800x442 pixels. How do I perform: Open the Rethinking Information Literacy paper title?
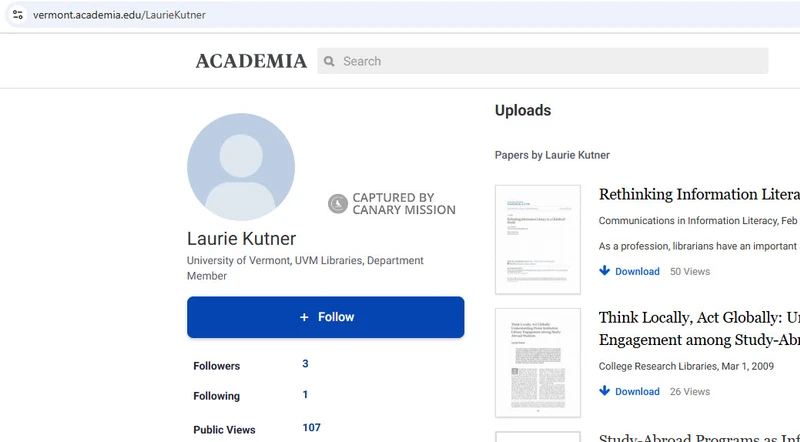click(x=699, y=194)
